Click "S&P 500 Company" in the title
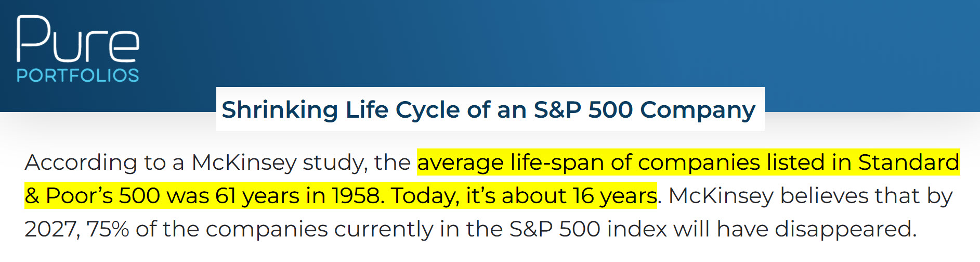 point(645,110)
